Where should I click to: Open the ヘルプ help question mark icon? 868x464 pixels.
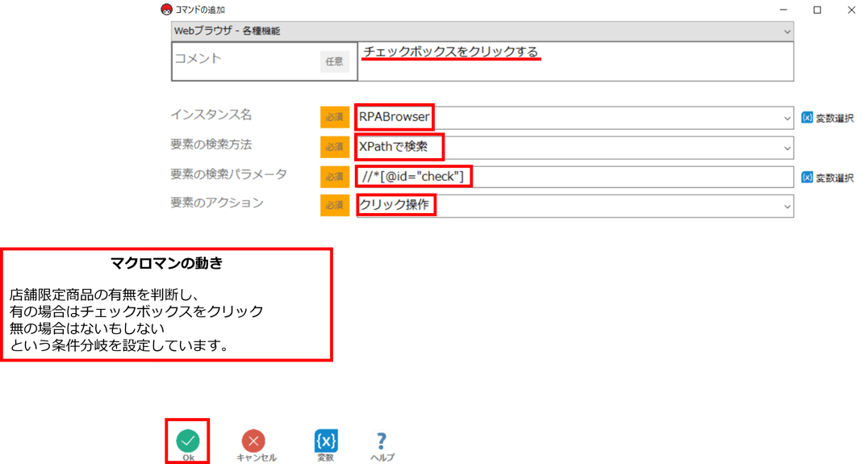[x=381, y=441]
